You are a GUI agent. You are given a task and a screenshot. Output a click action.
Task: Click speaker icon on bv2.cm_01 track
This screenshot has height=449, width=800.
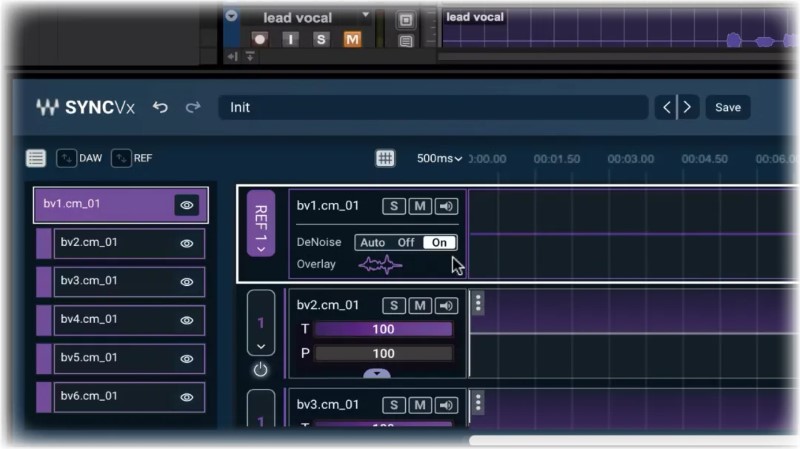446,306
